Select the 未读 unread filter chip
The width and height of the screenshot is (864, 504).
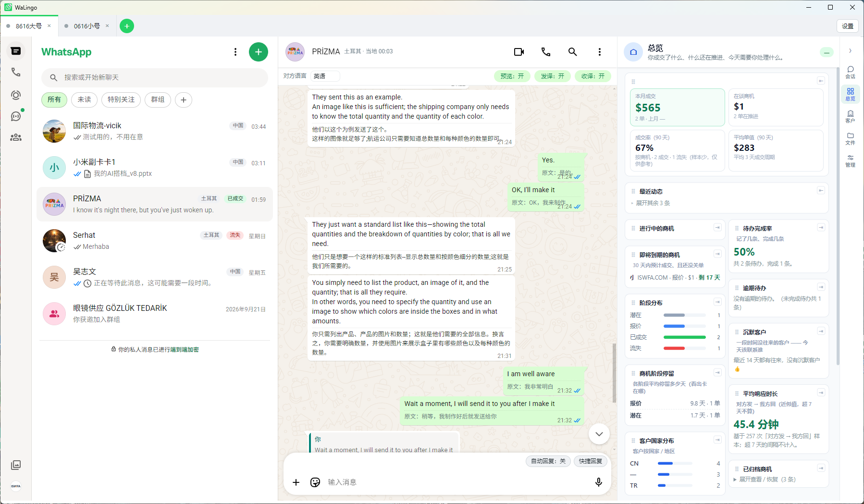click(85, 99)
